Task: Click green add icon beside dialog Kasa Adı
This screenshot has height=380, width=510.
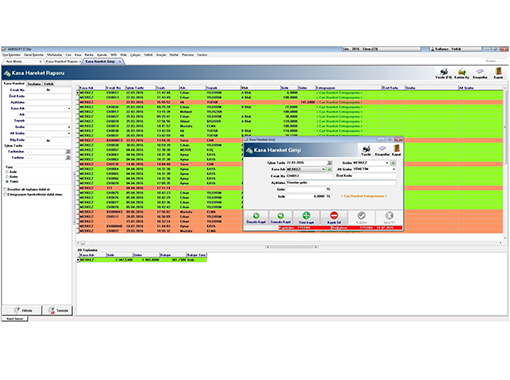Action: 329,169
